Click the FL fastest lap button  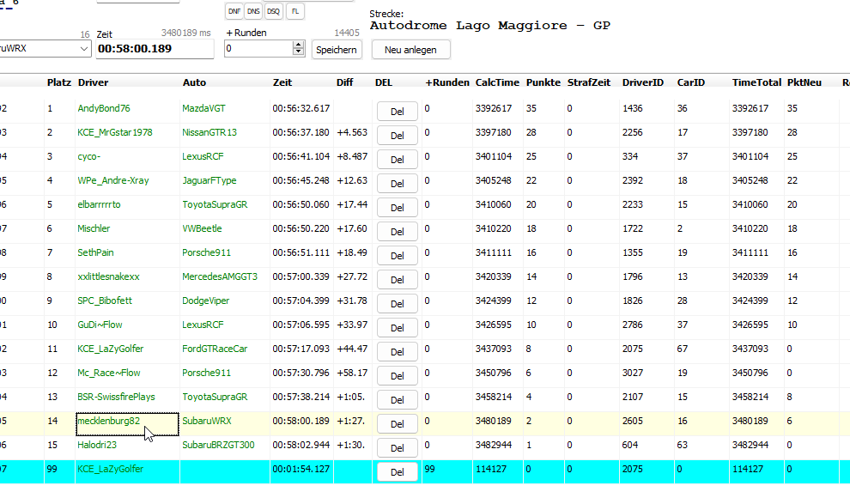pyautogui.click(x=295, y=11)
